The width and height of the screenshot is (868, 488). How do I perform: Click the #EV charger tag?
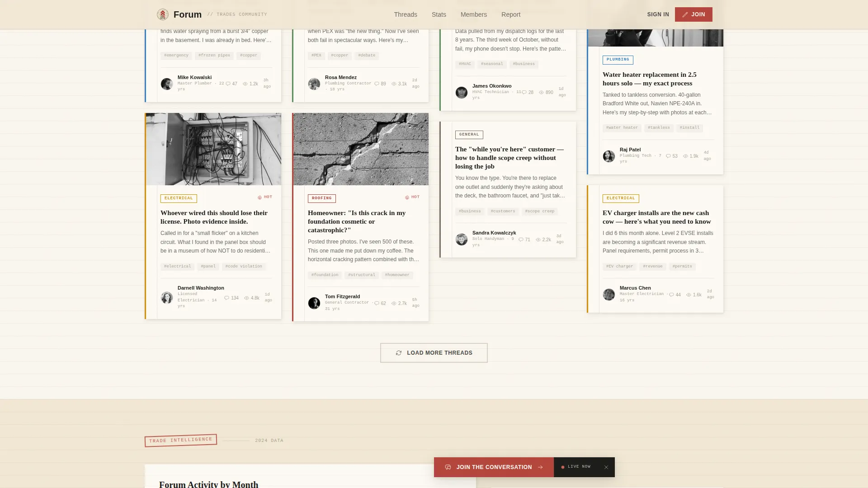point(619,267)
